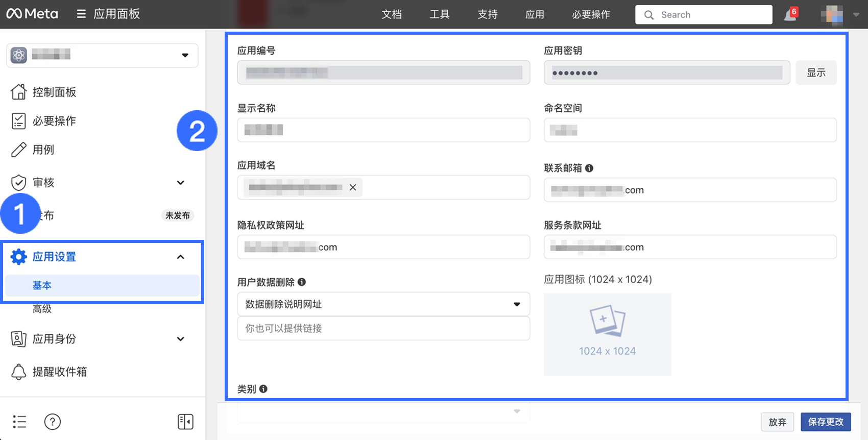Open 用例 in the sidebar
The height and width of the screenshot is (440, 868).
tap(43, 150)
